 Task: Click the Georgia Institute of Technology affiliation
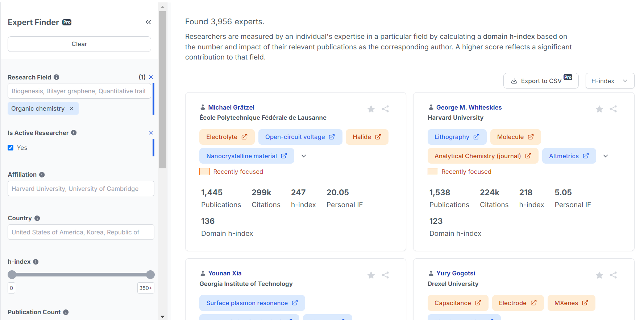coord(246,284)
